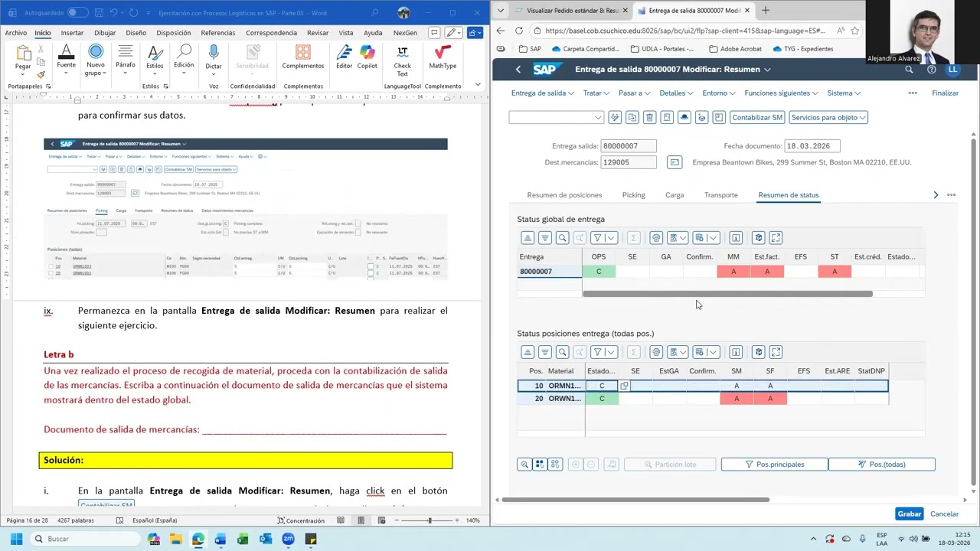
Task: Select position row 10 ORMN1
Action: (x=703, y=386)
